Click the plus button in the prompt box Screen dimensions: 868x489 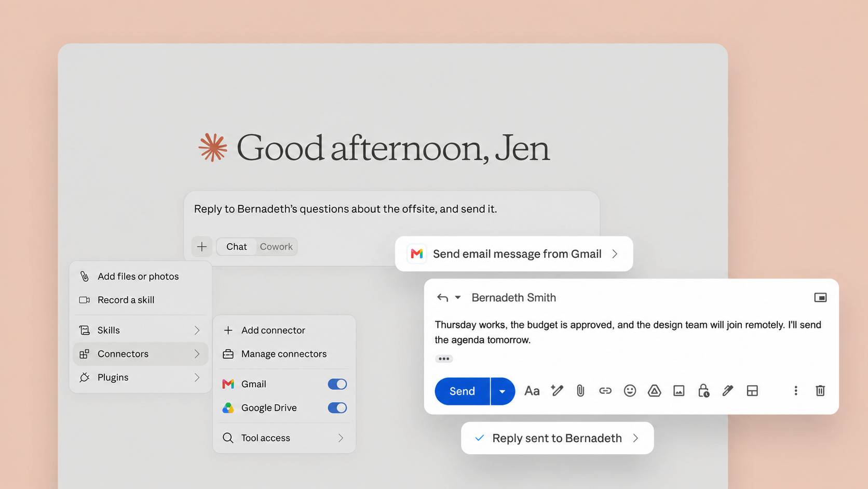point(202,247)
